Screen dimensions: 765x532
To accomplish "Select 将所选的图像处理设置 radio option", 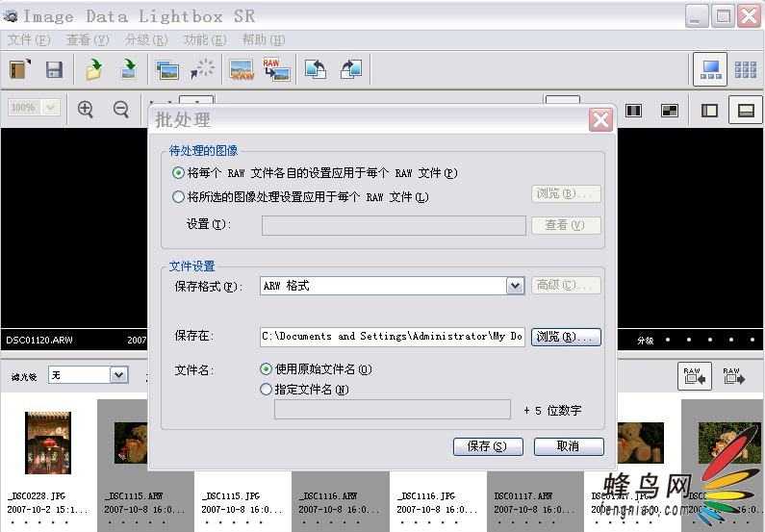I will point(178,197).
